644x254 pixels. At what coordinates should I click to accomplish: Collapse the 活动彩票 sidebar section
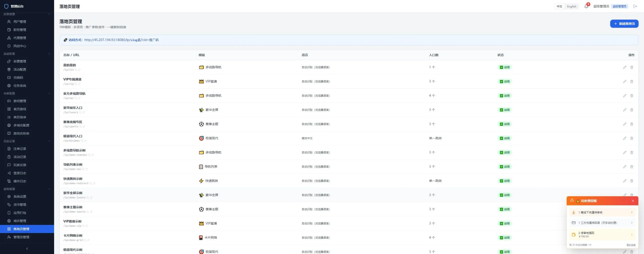coord(49,54)
